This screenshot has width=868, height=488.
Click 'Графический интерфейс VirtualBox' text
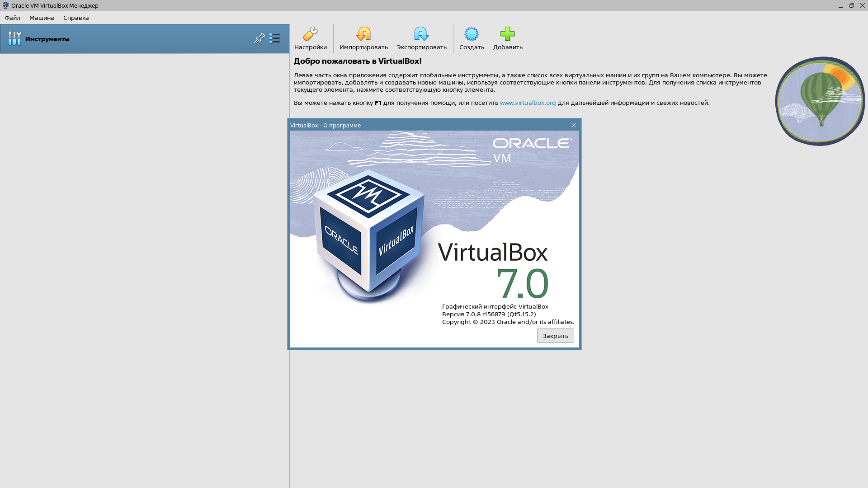click(495, 306)
